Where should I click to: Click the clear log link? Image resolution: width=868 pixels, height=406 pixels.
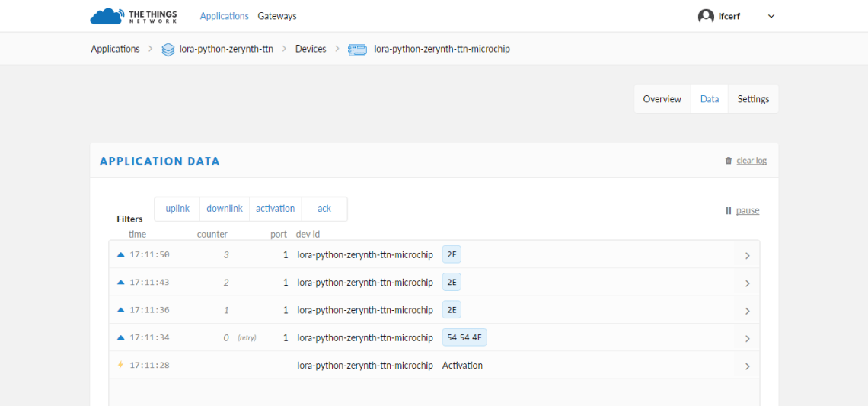tap(752, 161)
